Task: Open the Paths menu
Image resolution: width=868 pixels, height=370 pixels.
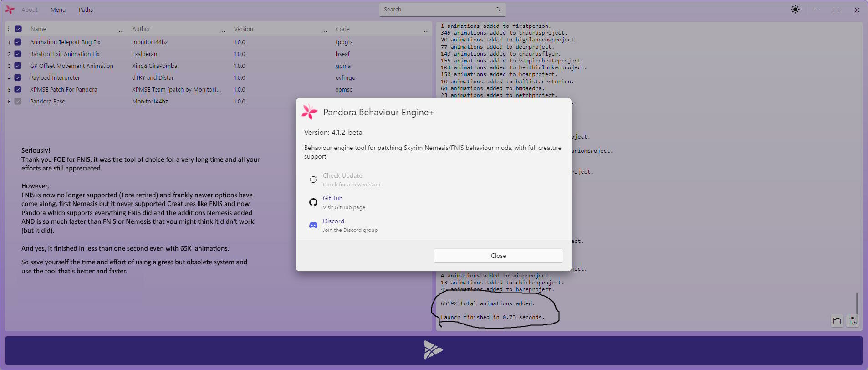Action: 86,10
